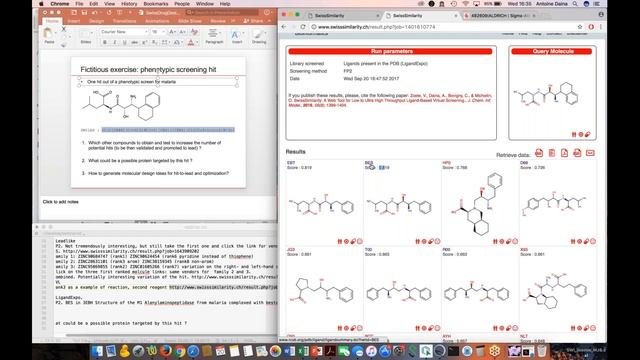Decrease font size with the smaller A icon
Image resolution: width=640 pixels, height=360 pixels.
coord(182,32)
